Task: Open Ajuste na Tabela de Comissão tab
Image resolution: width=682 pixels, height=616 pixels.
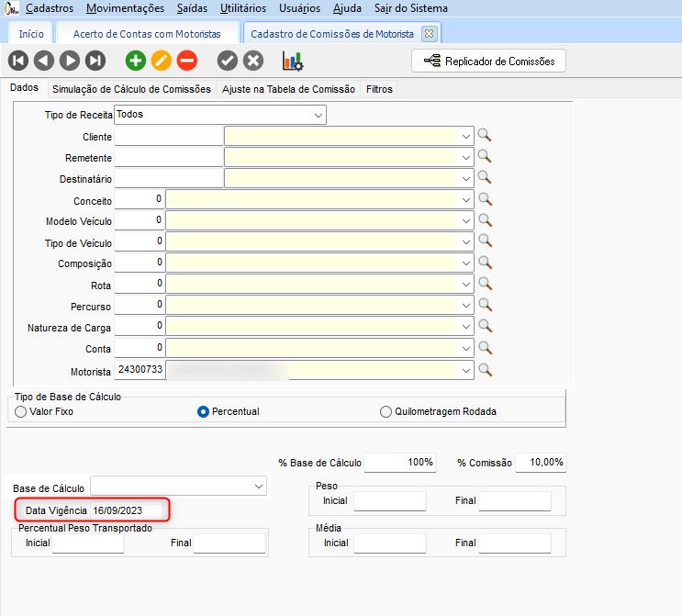Action: pos(288,89)
